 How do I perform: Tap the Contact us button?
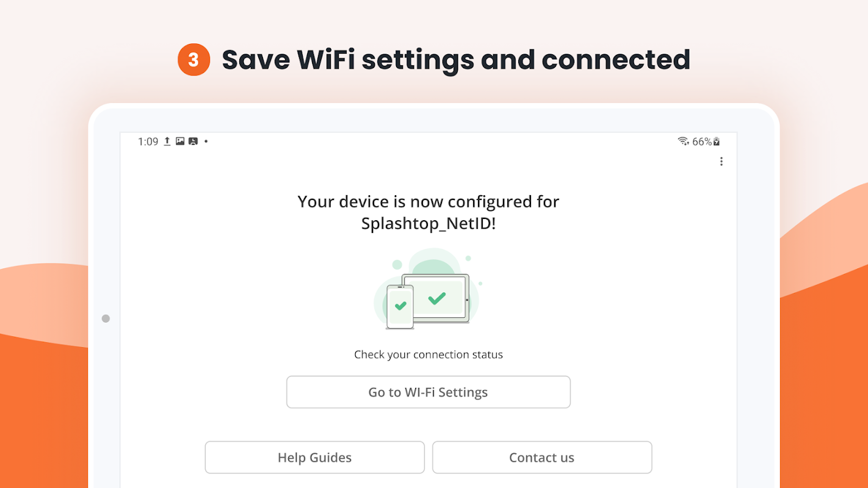click(x=541, y=457)
